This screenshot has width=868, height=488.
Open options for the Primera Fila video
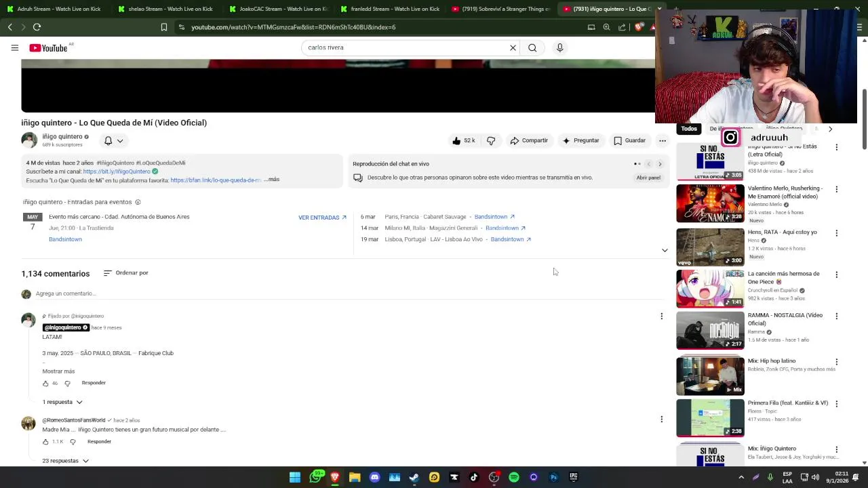837,404
